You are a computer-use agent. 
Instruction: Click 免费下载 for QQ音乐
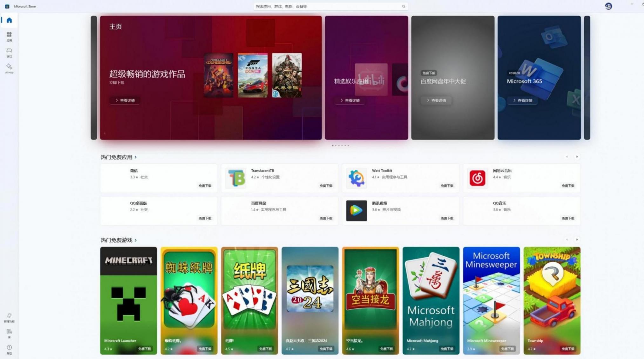coord(568,218)
